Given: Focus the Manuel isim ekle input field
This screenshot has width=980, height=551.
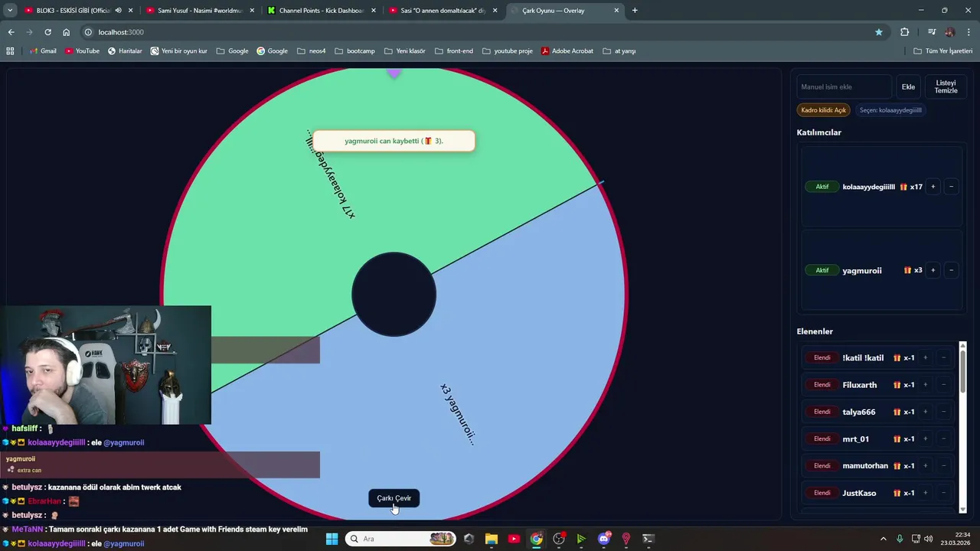Looking at the screenshot, I should pyautogui.click(x=844, y=86).
